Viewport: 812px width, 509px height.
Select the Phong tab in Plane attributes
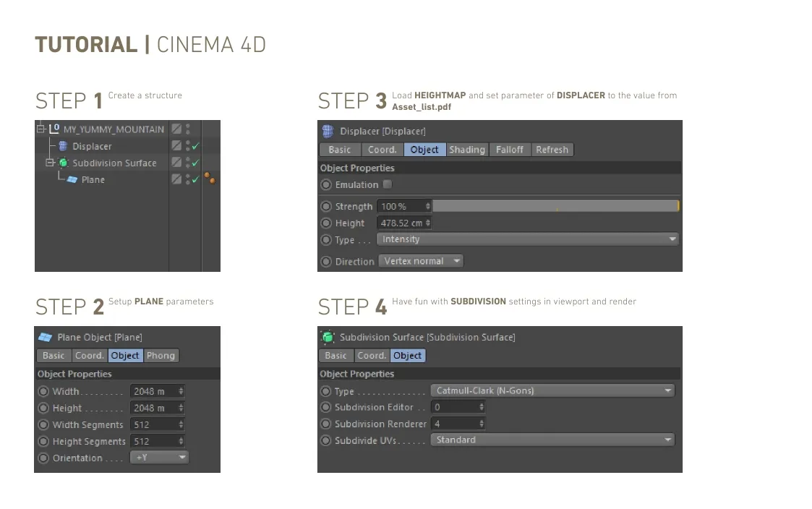click(161, 355)
